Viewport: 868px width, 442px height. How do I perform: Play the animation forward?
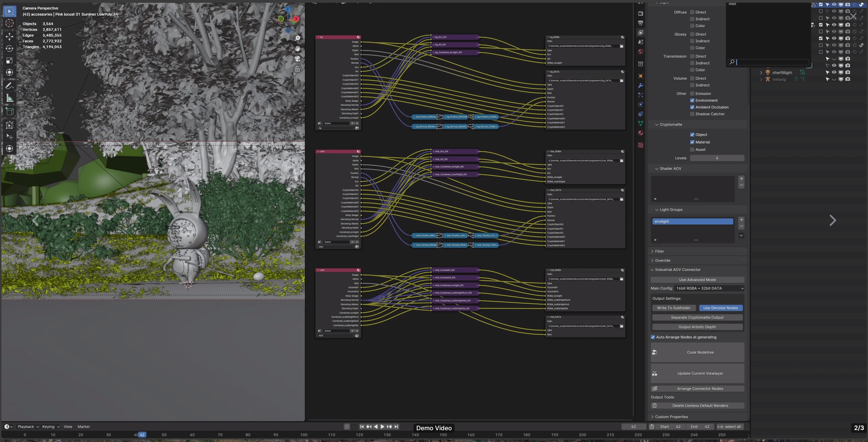click(382, 426)
